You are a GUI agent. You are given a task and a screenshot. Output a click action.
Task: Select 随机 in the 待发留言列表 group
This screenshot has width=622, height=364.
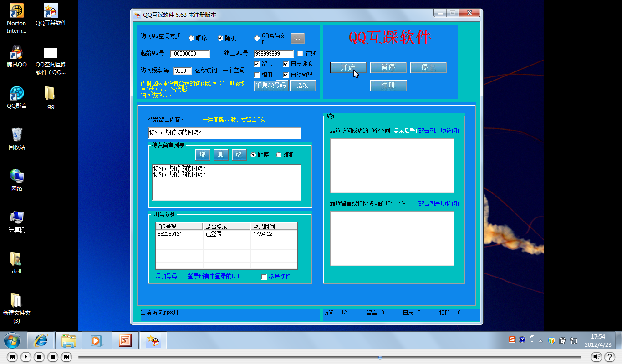point(279,155)
